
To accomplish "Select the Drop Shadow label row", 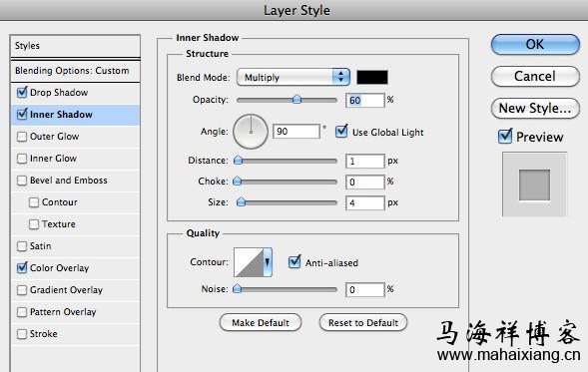I will (76, 92).
